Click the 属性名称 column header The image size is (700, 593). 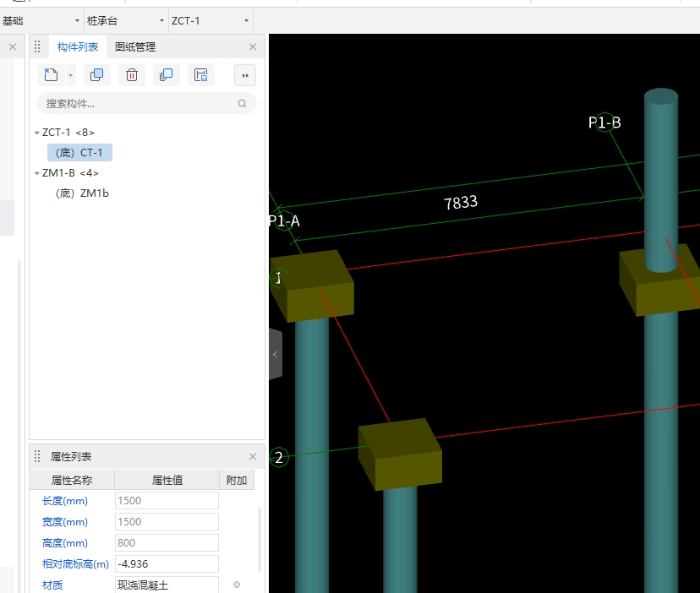pos(72,480)
